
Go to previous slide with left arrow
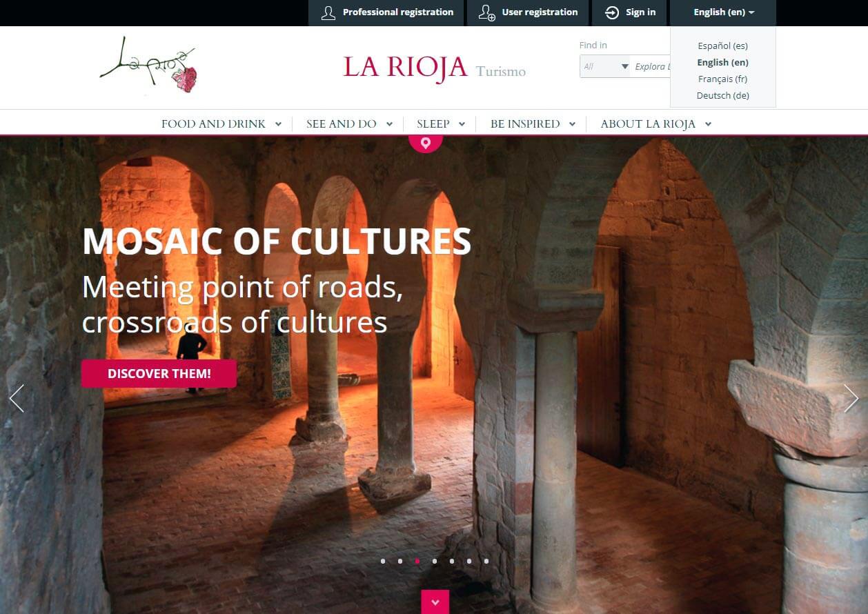[17, 398]
